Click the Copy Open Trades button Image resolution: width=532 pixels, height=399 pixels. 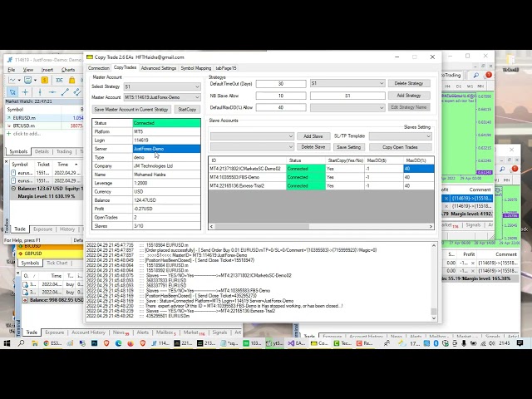point(400,147)
